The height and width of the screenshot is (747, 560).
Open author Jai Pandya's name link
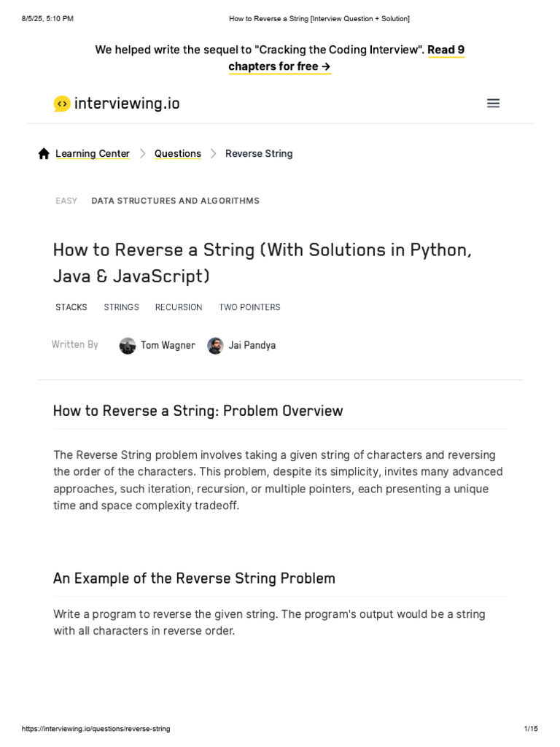click(252, 346)
